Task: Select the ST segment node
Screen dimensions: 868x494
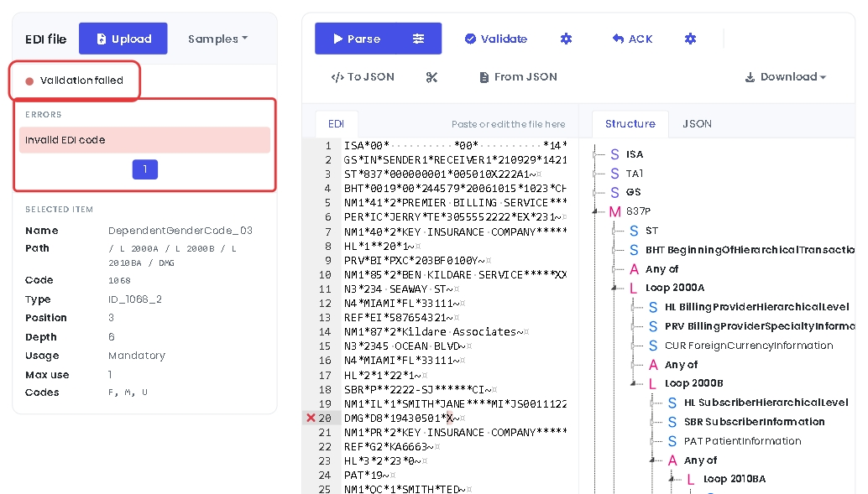Action: pyautogui.click(x=651, y=231)
